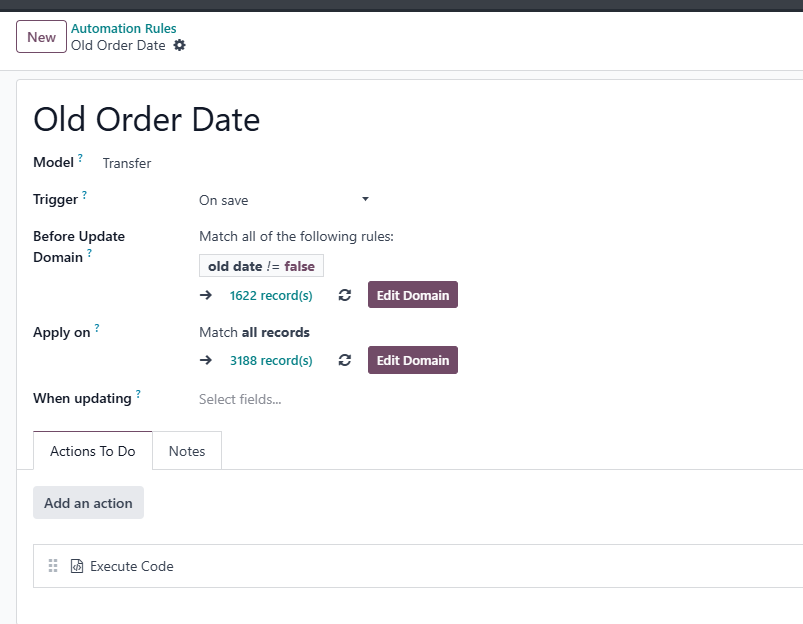The image size is (803, 624).
Task: Open the gear settings menu beside Old Order Date
Action: pos(179,45)
